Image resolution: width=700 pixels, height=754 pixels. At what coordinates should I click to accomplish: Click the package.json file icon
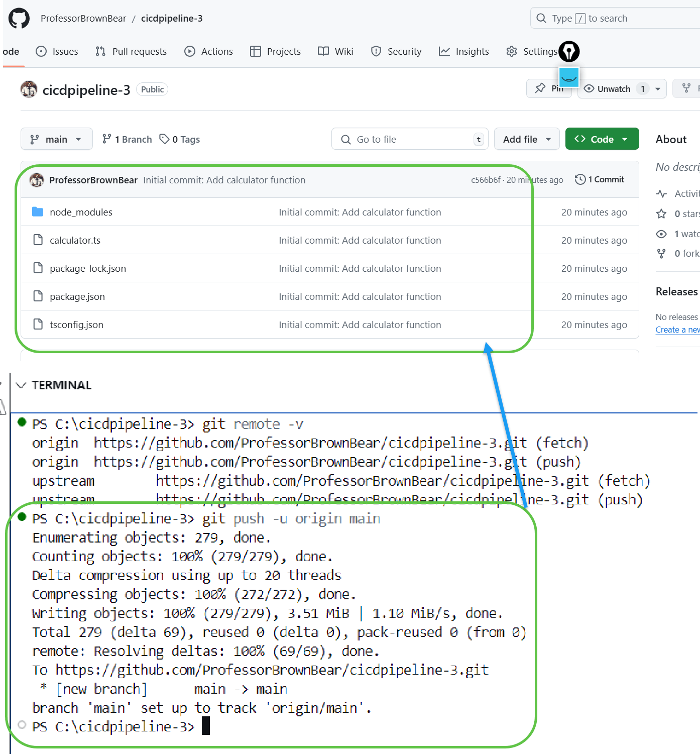point(38,296)
